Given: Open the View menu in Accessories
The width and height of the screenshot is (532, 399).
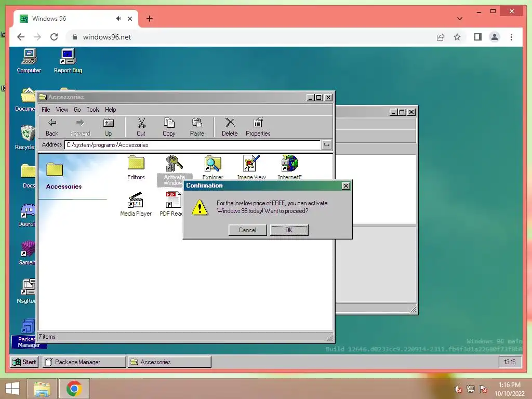Looking at the screenshot, I should [62, 110].
